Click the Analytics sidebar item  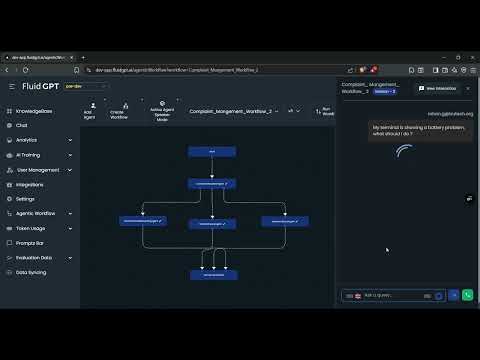click(x=26, y=140)
